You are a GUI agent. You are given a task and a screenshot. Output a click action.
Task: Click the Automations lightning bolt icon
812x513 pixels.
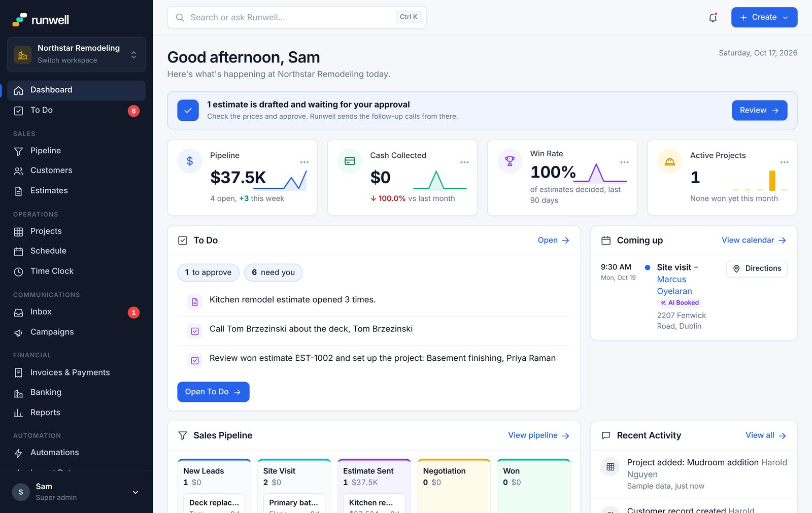coord(18,453)
